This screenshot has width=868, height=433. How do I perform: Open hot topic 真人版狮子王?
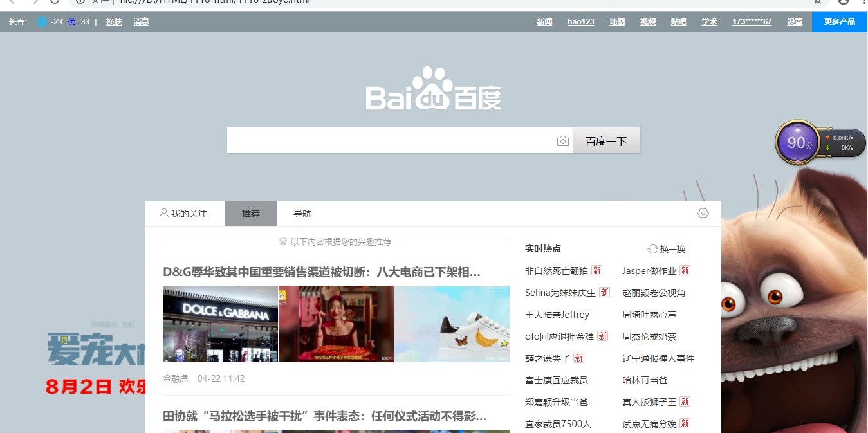[x=649, y=402]
